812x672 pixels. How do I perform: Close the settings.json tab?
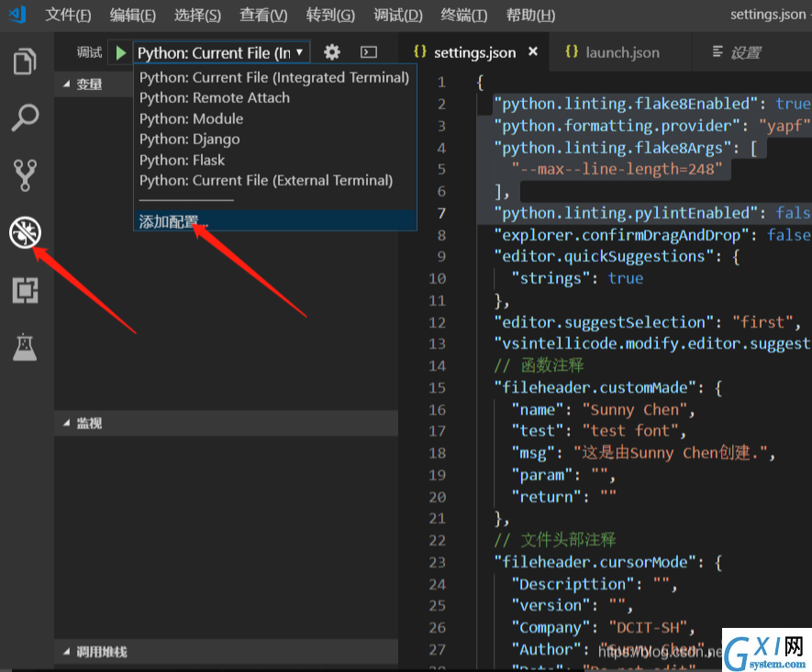pyautogui.click(x=533, y=51)
